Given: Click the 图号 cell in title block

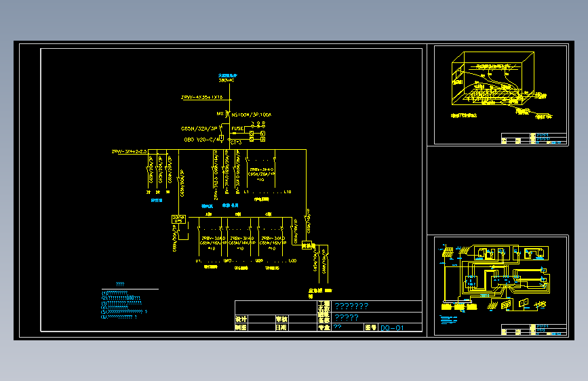Looking at the screenshot, I should pos(370,327).
